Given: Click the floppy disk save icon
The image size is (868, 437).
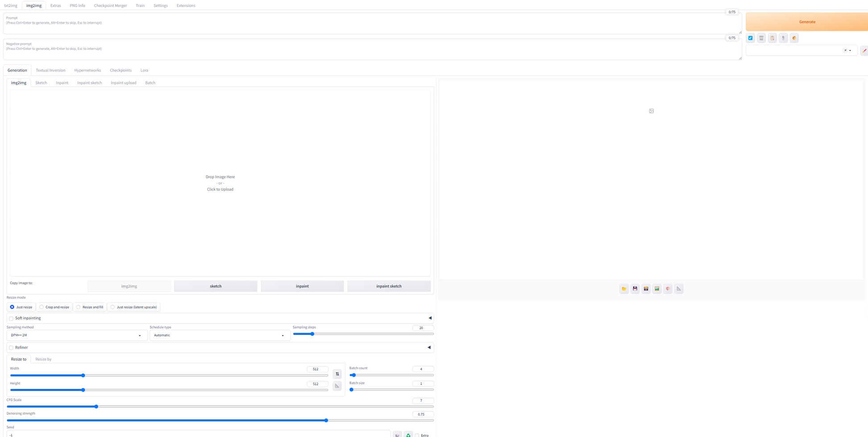Looking at the screenshot, I should pos(635,289).
